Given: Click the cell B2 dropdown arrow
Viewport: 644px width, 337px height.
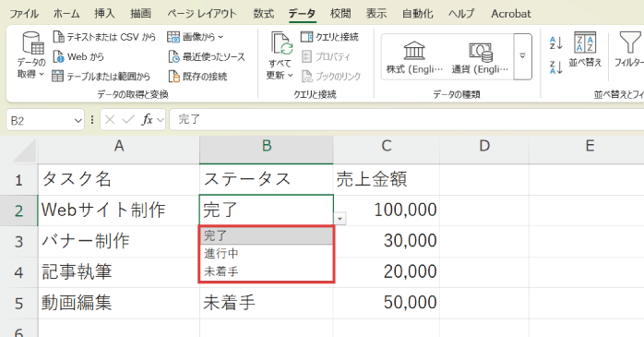Looking at the screenshot, I should tap(340, 219).
